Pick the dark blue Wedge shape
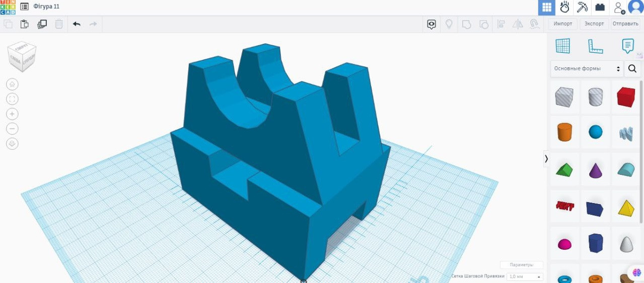Image resolution: width=644 pixels, height=283 pixels. (595, 209)
